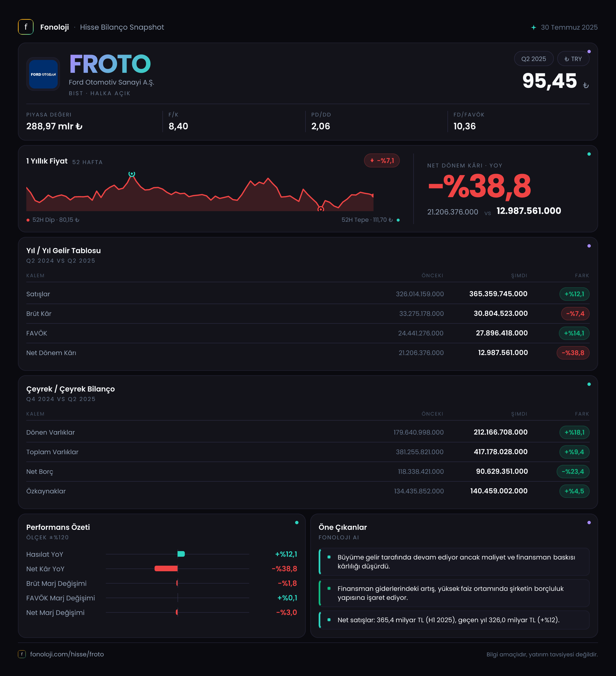Click Dönen Varlıklar current value 212.166.708.000
The height and width of the screenshot is (676, 616).
(501, 432)
